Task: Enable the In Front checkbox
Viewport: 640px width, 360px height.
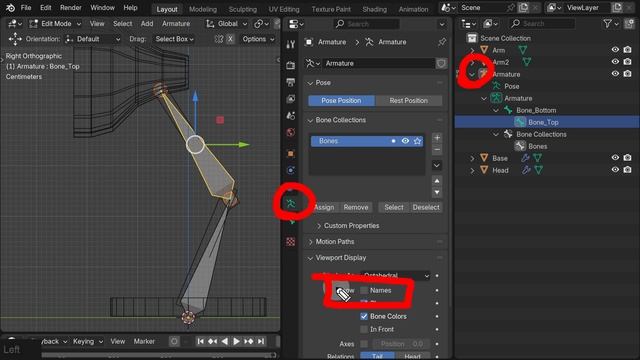Action: click(364, 329)
